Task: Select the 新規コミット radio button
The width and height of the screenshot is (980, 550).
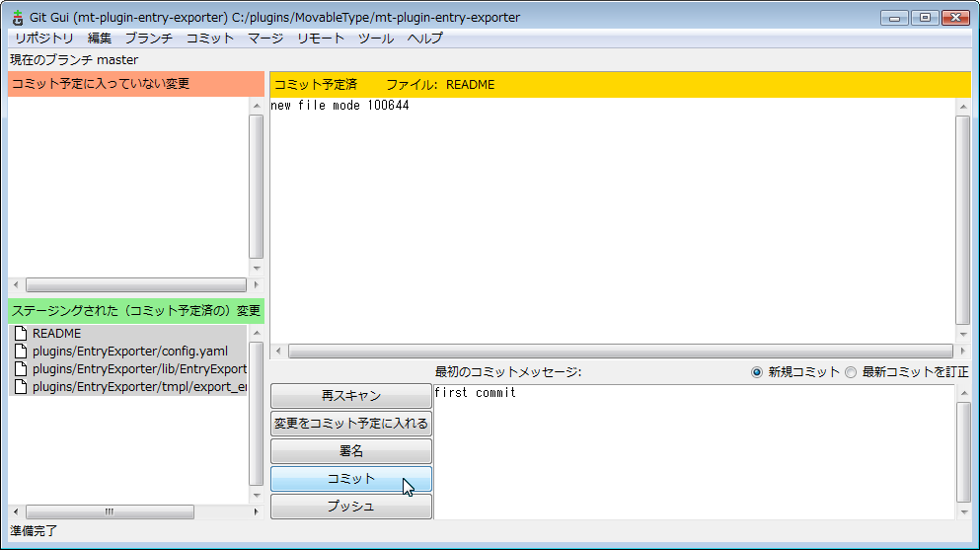Action: (756, 372)
